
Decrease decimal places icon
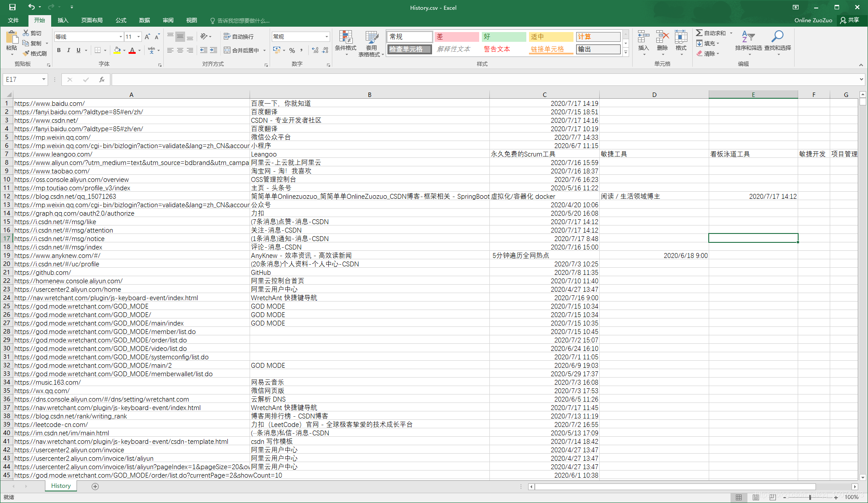point(325,50)
